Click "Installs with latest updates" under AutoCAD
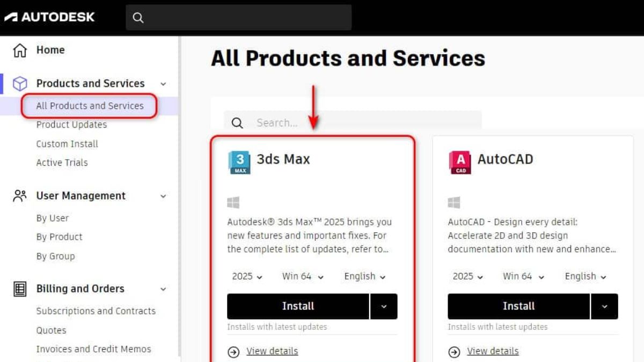This screenshot has height=362, width=644. [497, 327]
